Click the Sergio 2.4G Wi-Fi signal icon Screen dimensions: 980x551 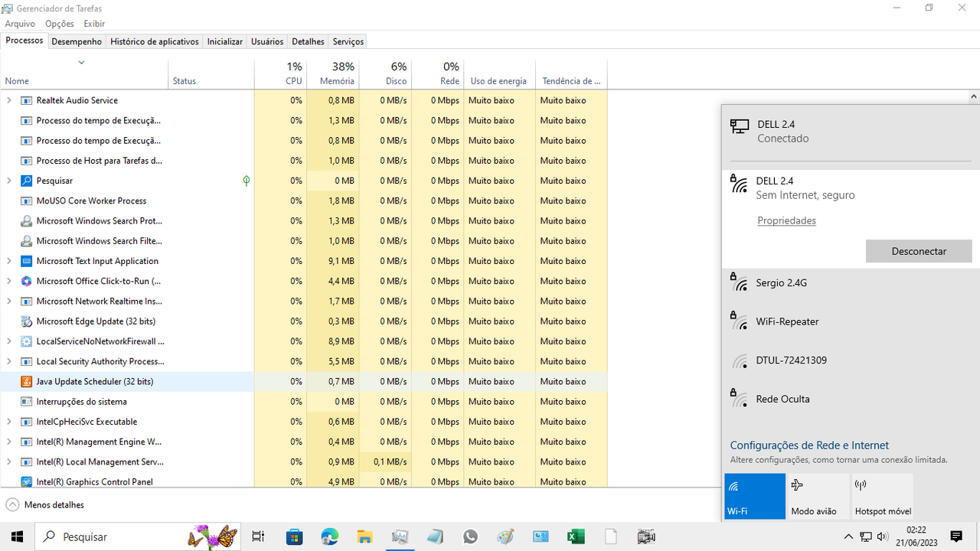click(x=739, y=282)
